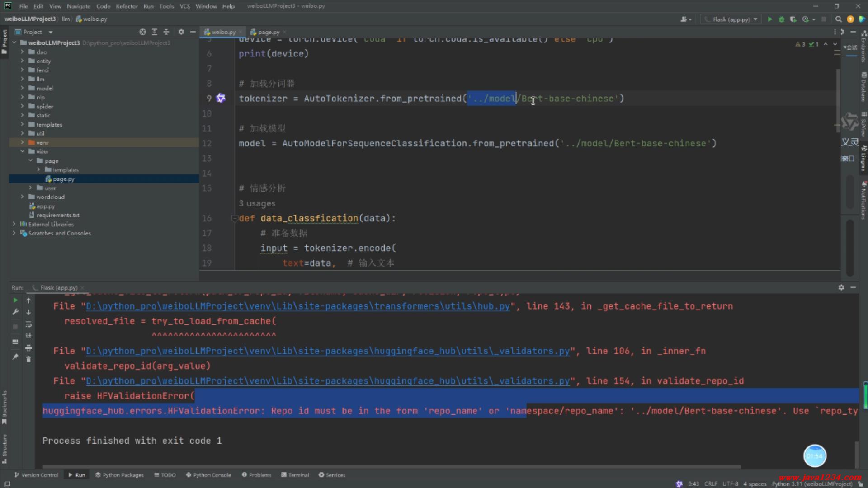This screenshot has width=868, height=488.
Task: Select requirements.txt in project tree
Action: [57, 215]
